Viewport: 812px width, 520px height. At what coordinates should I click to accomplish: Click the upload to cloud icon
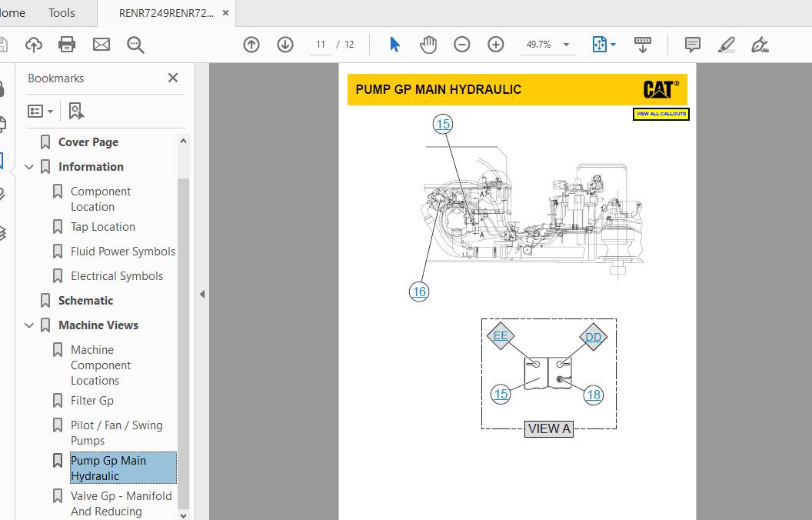point(34,45)
